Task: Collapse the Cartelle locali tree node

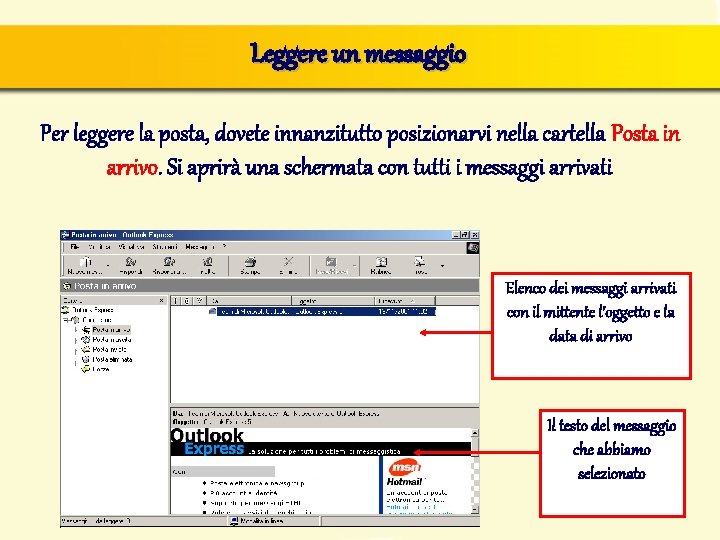Action: click(x=67, y=320)
